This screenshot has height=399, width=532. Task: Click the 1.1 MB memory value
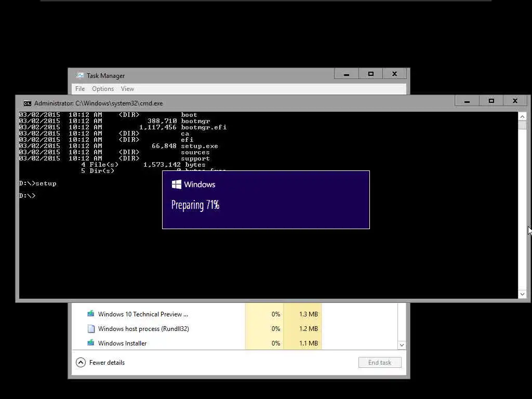[x=309, y=343]
